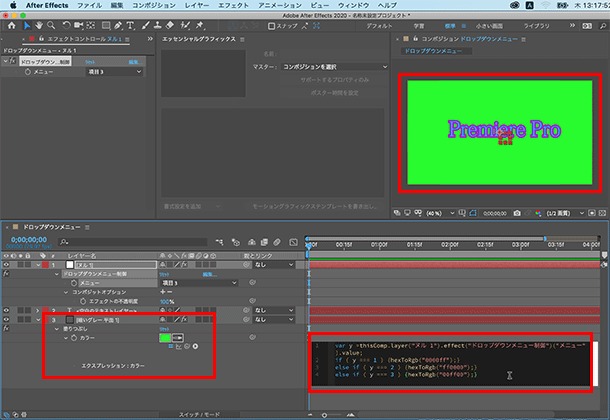Open the Effect menu (エフェクト)
The image size is (610, 420).
[233, 5]
